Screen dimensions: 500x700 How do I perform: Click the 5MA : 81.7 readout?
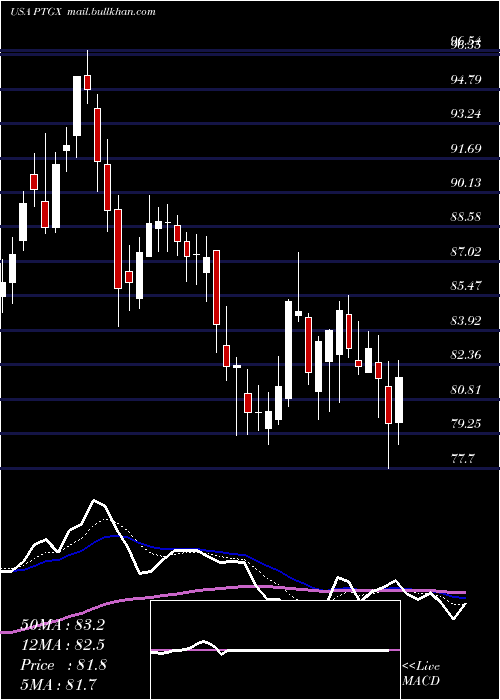pyautogui.click(x=58, y=684)
